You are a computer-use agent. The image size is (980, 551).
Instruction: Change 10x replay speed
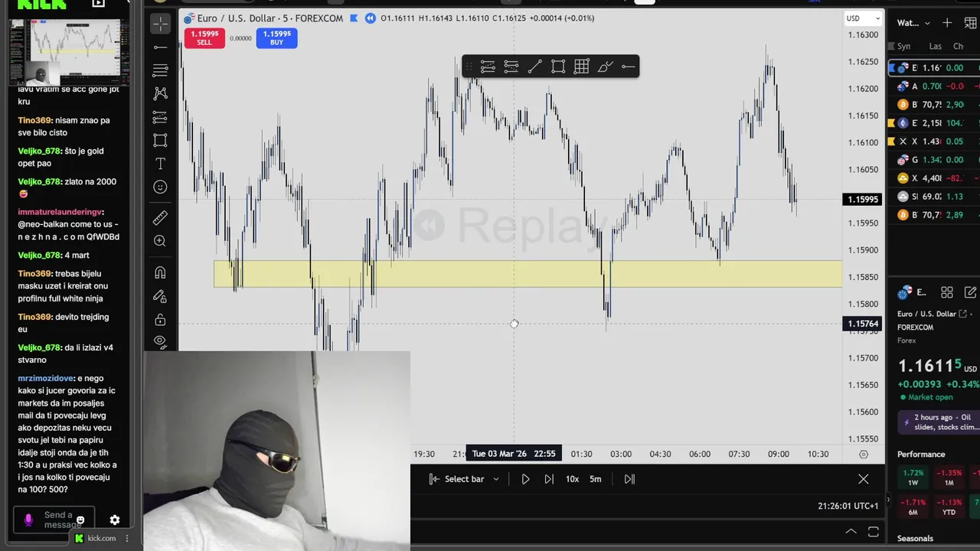(x=572, y=479)
